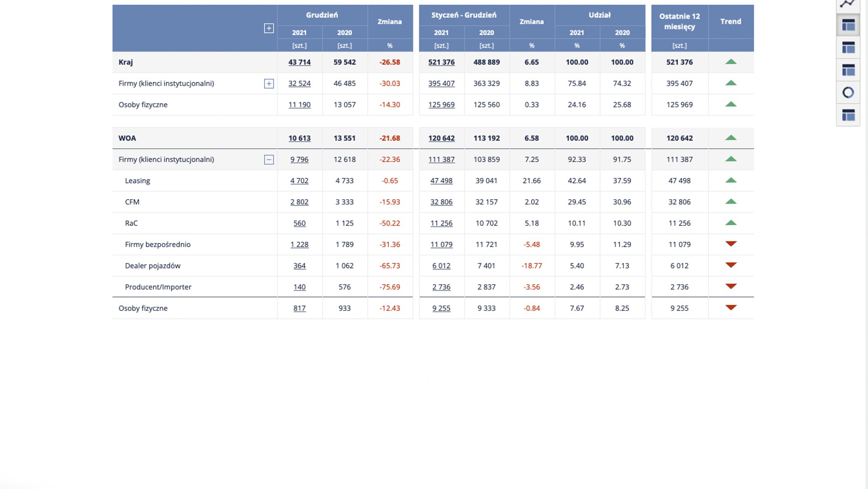Click the Styczeń - Grudzień column header
Image resolution: width=868 pixels, height=489 pixels.
pos(464,15)
